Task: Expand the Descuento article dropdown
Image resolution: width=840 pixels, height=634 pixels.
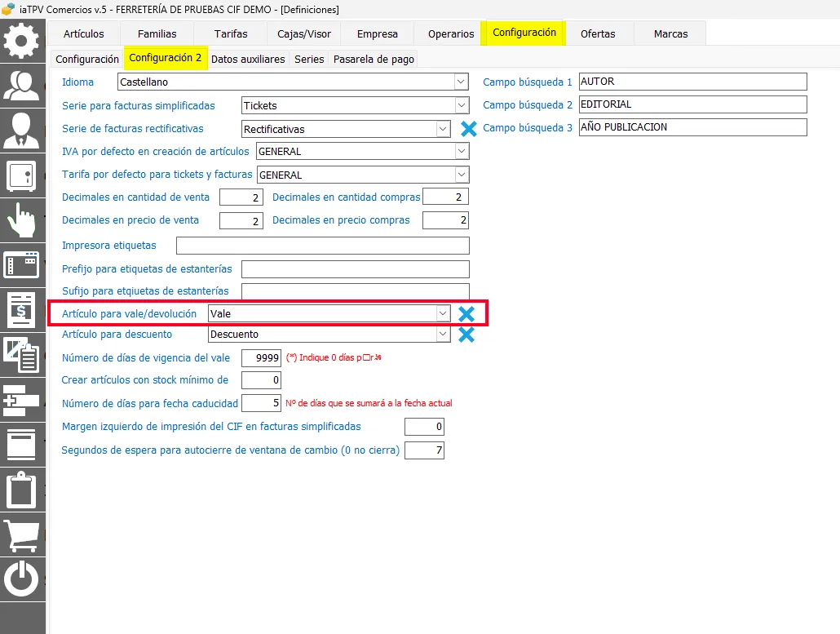Action: click(x=443, y=335)
